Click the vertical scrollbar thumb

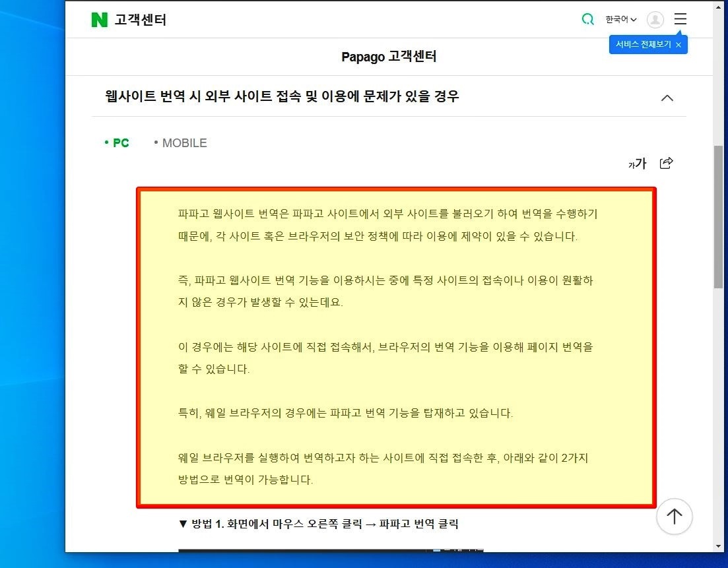pos(718,217)
